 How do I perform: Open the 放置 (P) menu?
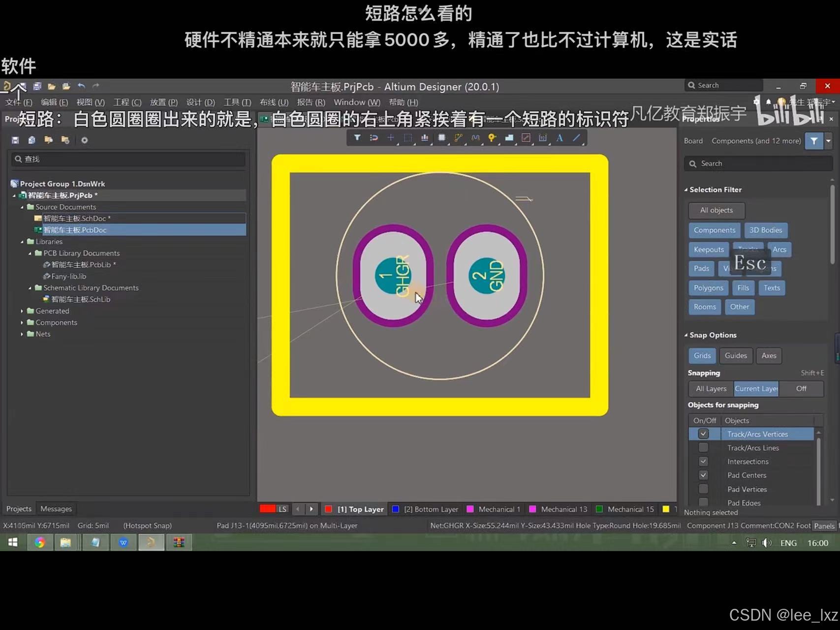coord(163,102)
